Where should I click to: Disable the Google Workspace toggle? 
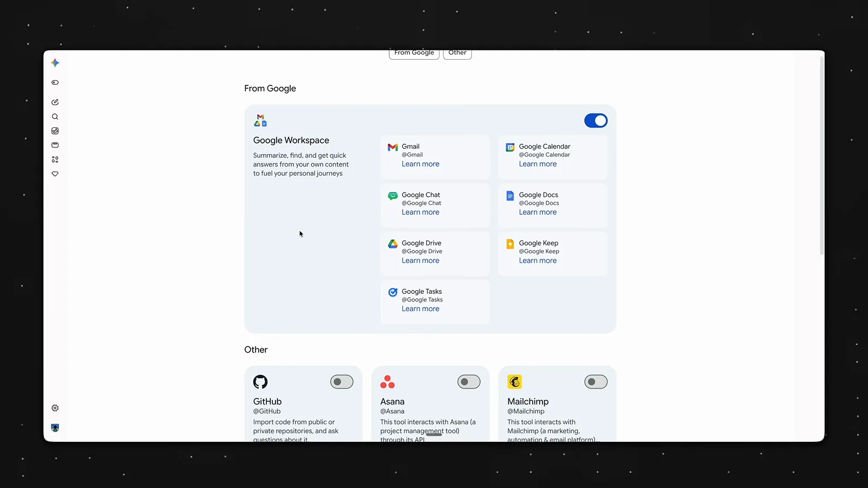click(x=596, y=120)
